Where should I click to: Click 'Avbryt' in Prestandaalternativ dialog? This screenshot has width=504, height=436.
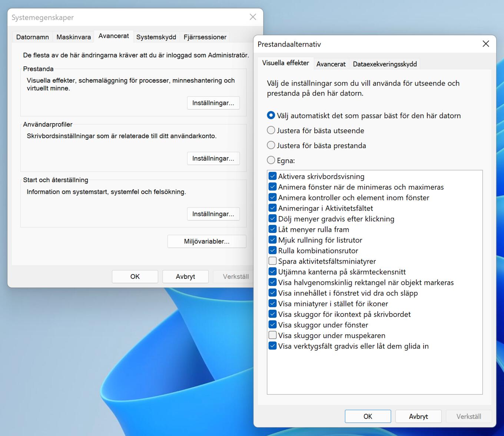click(x=418, y=416)
